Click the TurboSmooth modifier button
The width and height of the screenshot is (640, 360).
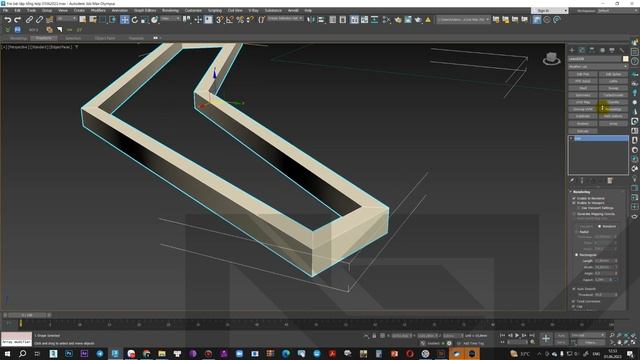coord(613,95)
